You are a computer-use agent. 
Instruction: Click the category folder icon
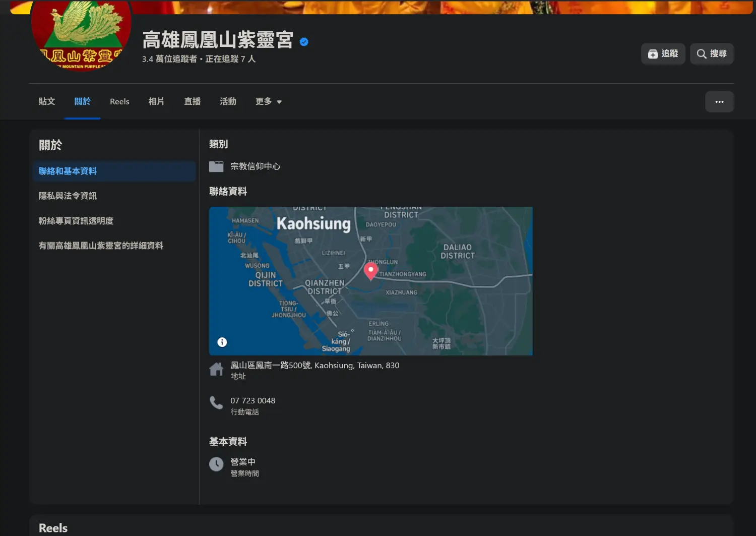[216, 166]
